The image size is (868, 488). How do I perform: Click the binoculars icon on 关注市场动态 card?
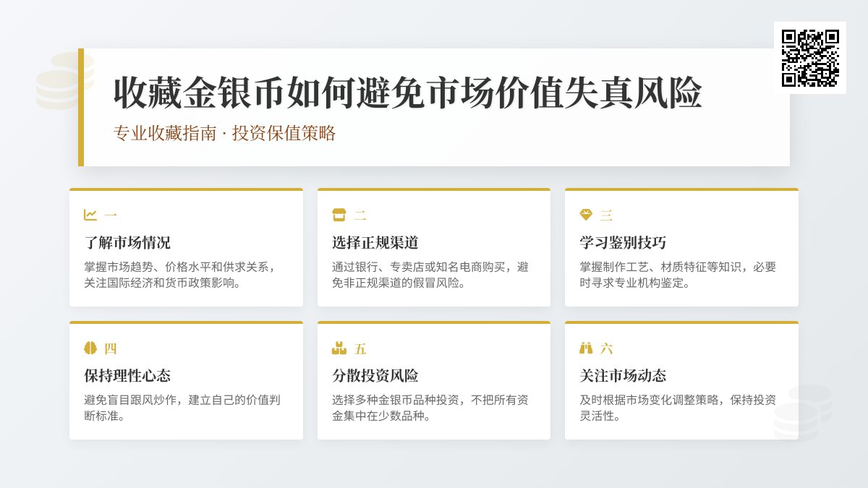(x=586, y=348)
